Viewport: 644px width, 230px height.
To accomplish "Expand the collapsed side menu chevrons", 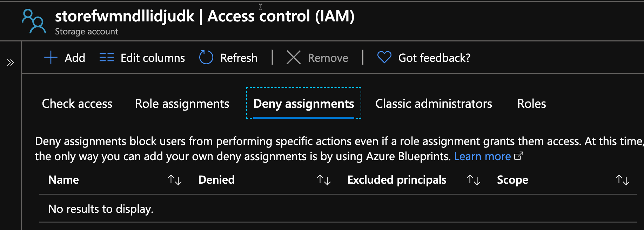I will coord(11,63).
